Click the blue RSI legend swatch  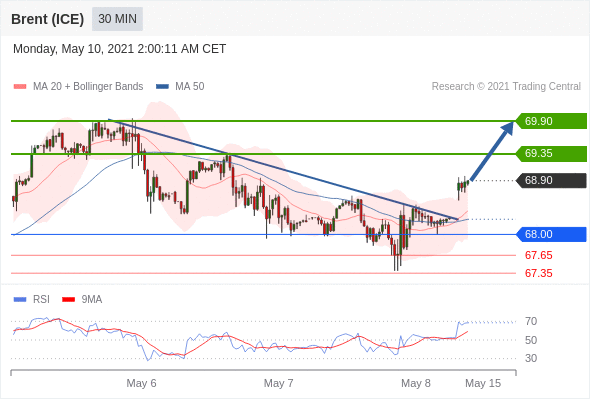pyautogui.click(x=20, y=300)
